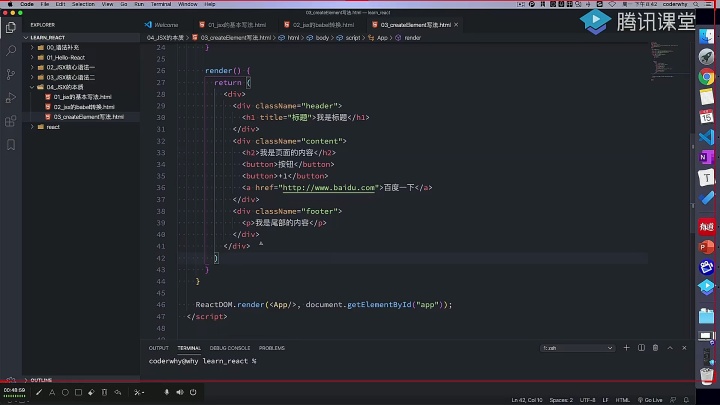This screenshot has height=405, width=720.
Task: Select pen drawing tool in recording toolbar
Action: pos(39,392)
